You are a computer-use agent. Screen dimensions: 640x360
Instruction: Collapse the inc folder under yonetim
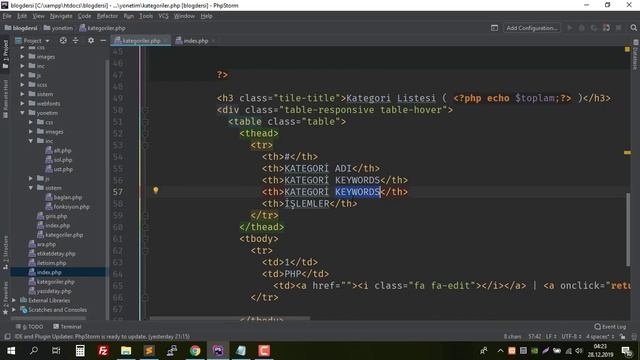[x=31, y=141]
